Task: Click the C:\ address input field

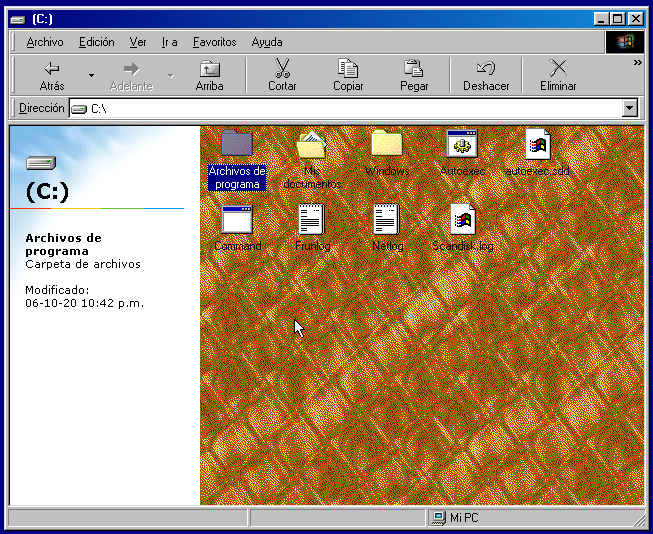Action: (346, 108)
